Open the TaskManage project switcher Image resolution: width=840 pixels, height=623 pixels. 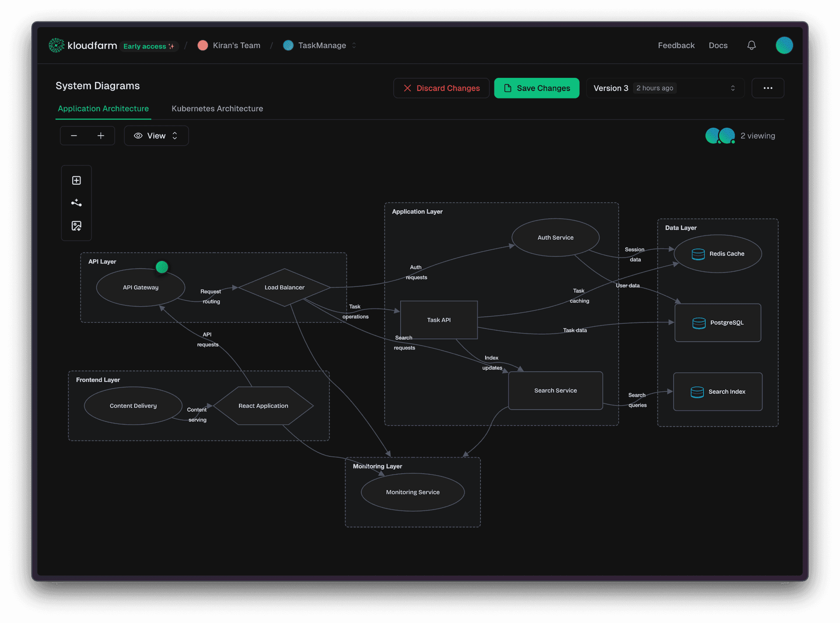point(322,45)
